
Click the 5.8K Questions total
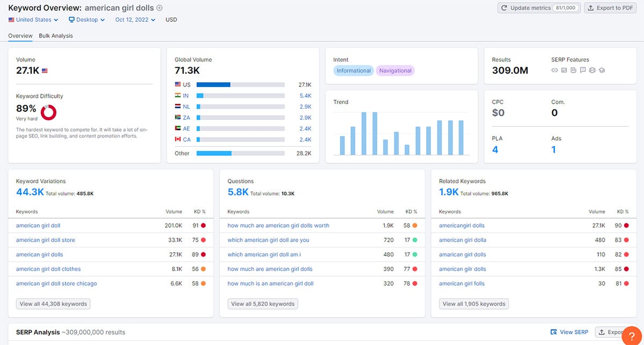click(x=238, y=192)
